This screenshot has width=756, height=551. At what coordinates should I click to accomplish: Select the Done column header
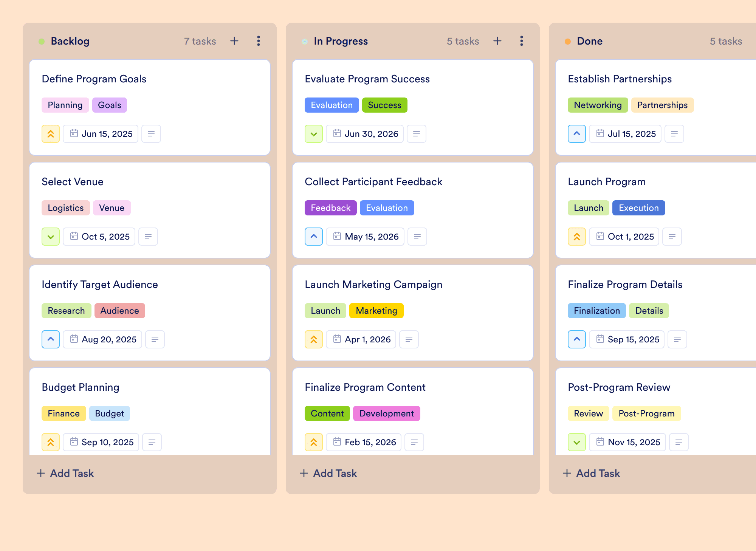590,41
